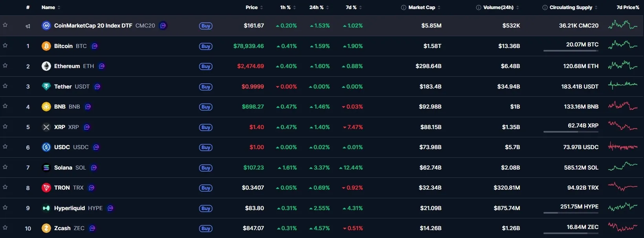The image size is (644, 238).
Task: Star BNB for the watchlist
Action: coord(5,106)
